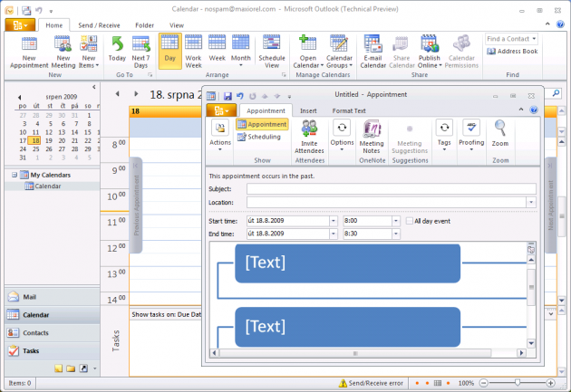Screen dimensions: 571x392
Task: Collapse the appointment ribbon chevron
Action: pyautogui.click(x=521, y=110)
